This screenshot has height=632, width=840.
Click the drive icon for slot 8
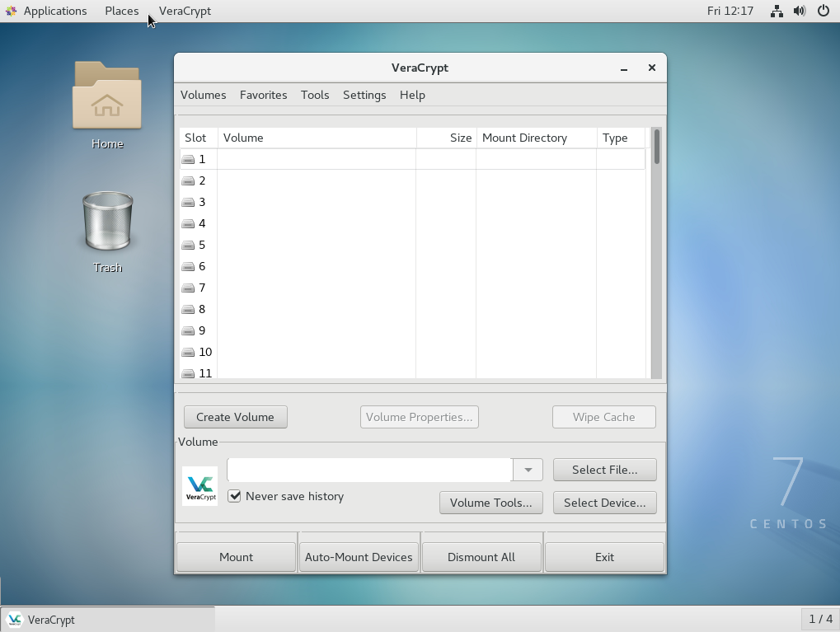click(x=188, y=309)
